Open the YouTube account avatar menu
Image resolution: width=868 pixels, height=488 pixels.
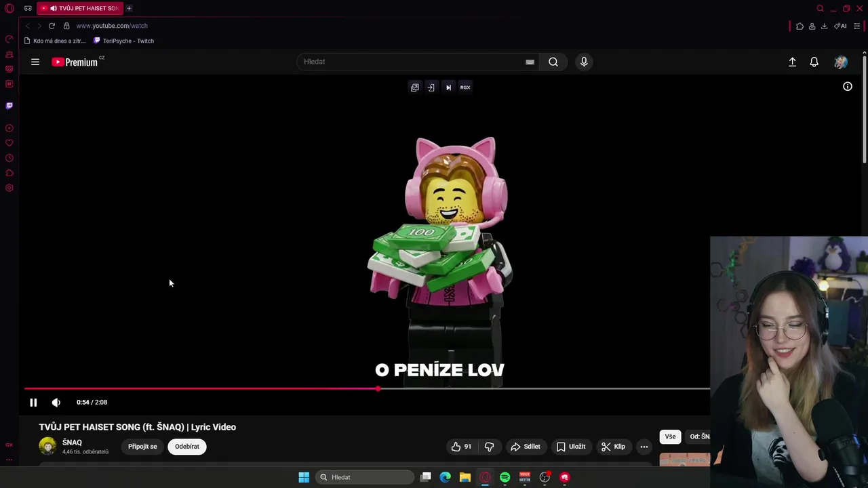841,62
